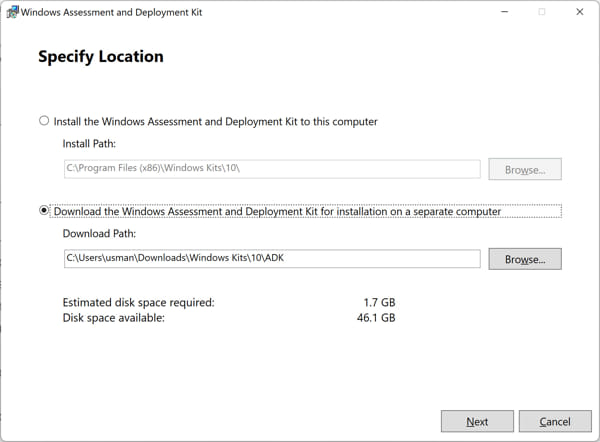Click 'Estimated disk space required:' text
The height and width of the screenshot is (442, 600).
[x=139, y=302]
